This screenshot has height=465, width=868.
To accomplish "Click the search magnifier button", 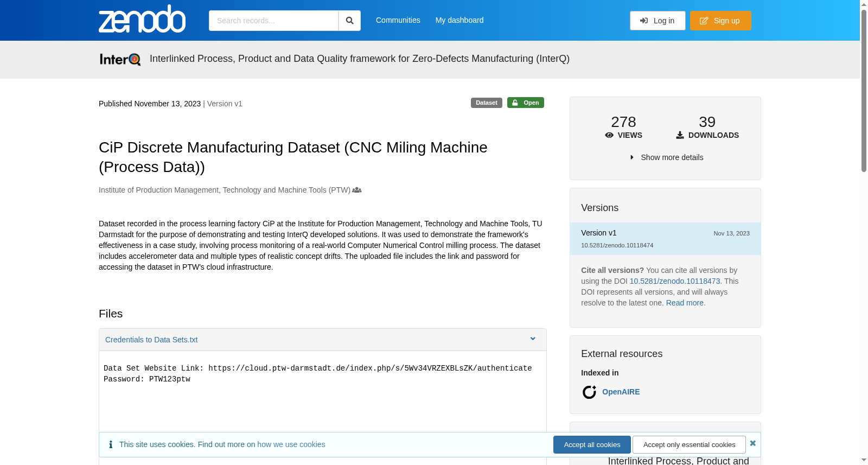I will point(349,21).
